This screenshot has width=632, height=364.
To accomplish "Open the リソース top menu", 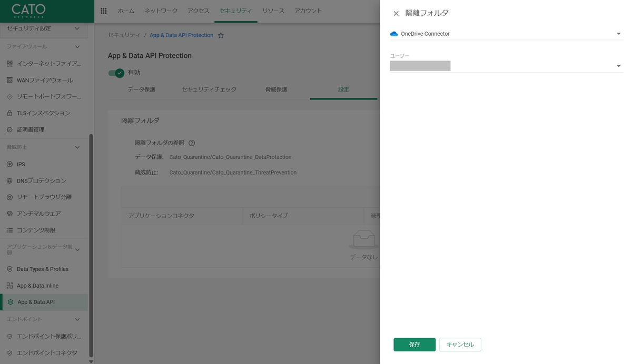I will (273, 11).
